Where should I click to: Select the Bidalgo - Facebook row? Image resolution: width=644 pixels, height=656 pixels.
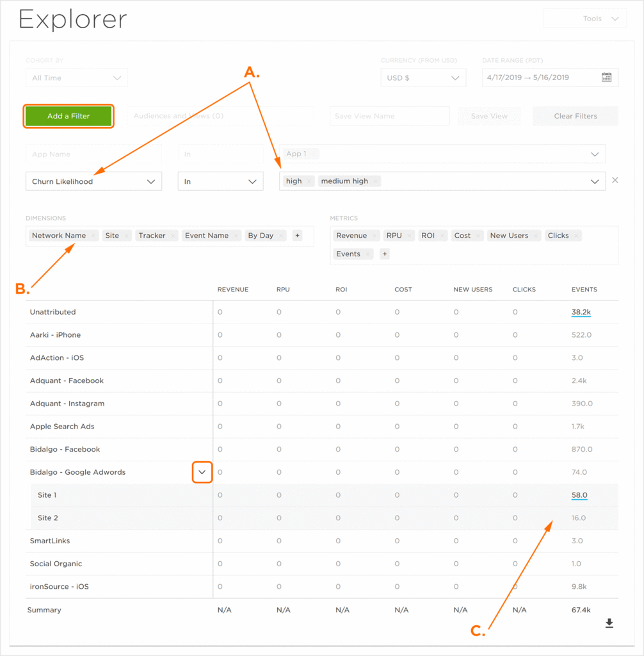point(322,449)
